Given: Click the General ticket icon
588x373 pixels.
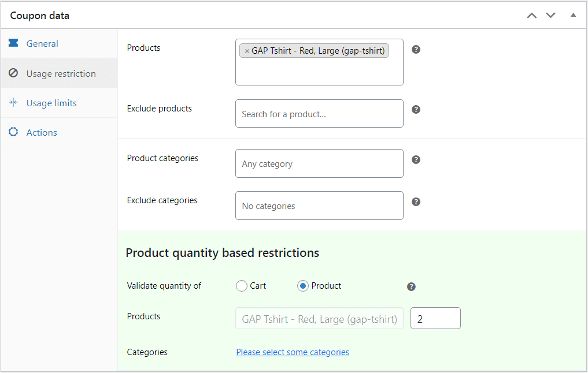Looking at the screenshot, I should click(13, 43).
